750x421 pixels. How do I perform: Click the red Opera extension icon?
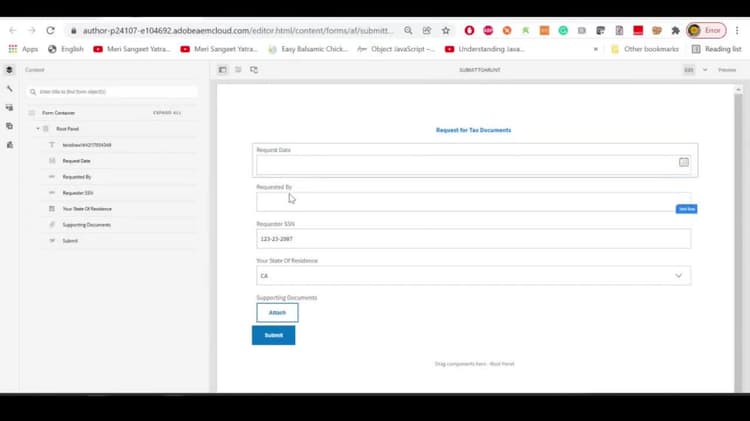(469, 31)
